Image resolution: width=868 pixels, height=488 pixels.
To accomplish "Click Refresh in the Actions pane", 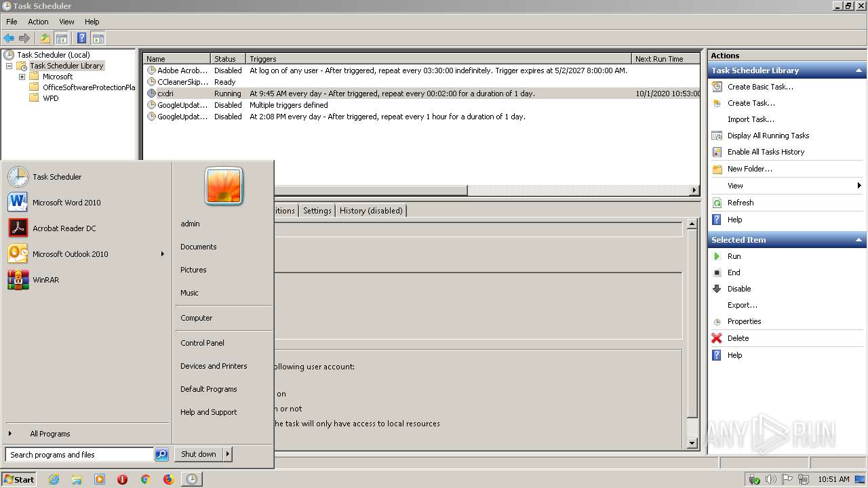I will [x=741, y=203].
